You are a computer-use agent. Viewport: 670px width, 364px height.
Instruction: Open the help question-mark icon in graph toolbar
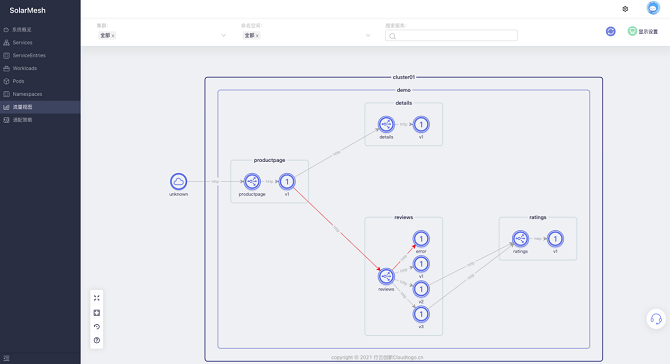[x=97, y=341]
